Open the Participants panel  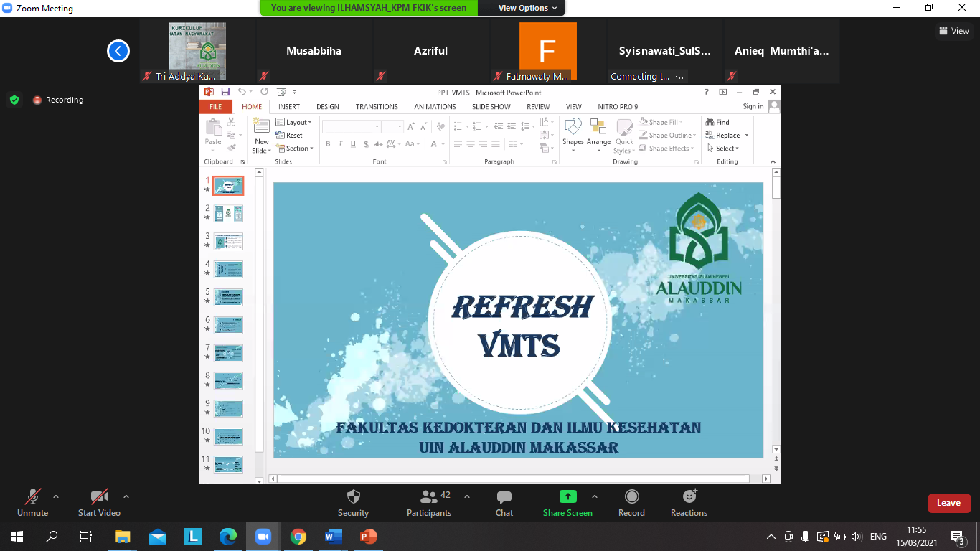pyautogui.click(x=429, y=497)
